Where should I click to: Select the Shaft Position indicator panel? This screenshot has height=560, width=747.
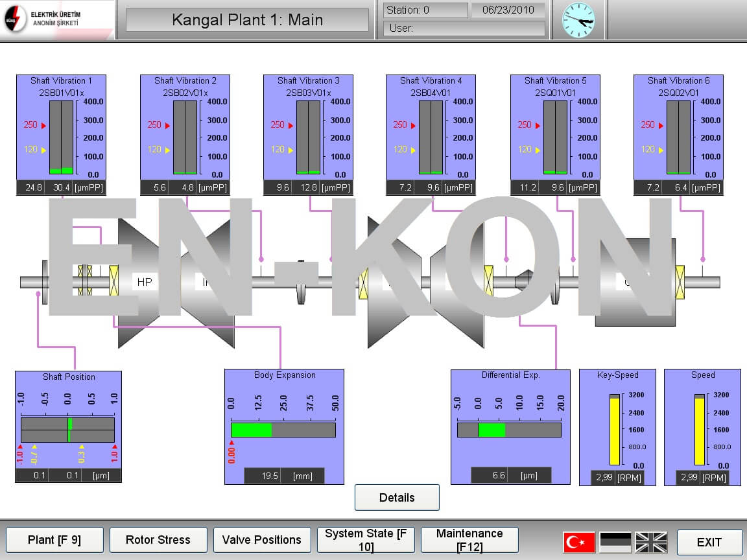click(x=68, y=426)
